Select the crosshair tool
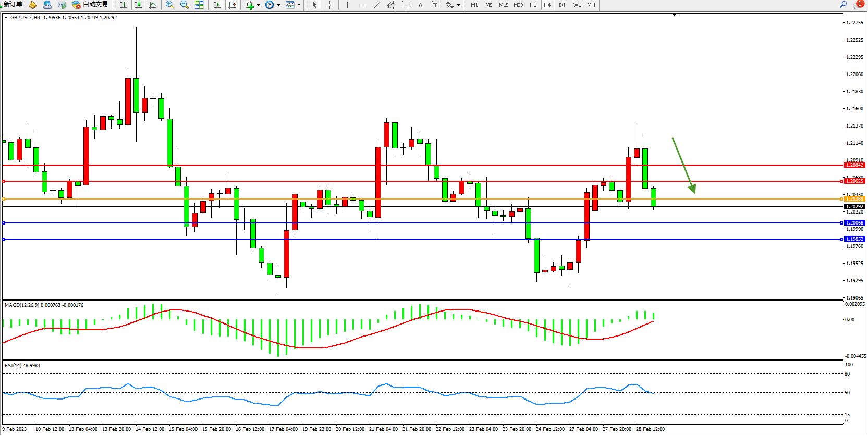Viewport: 868px width, 436px height. click(329, 5)
